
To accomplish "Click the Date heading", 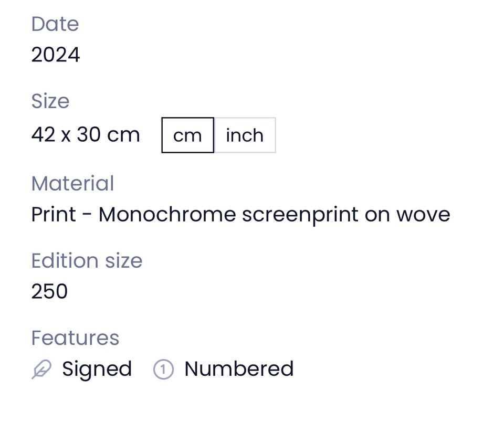I will pos(55,24).
